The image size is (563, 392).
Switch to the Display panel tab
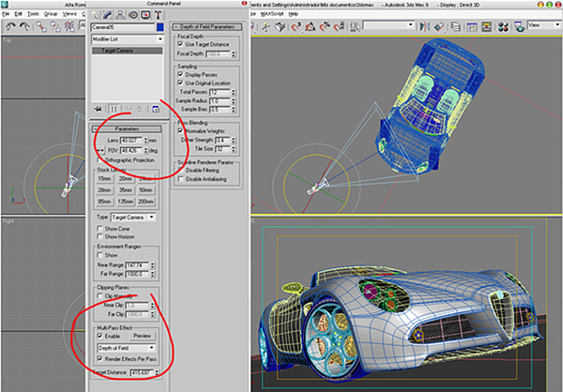click(x=145, y=15)
